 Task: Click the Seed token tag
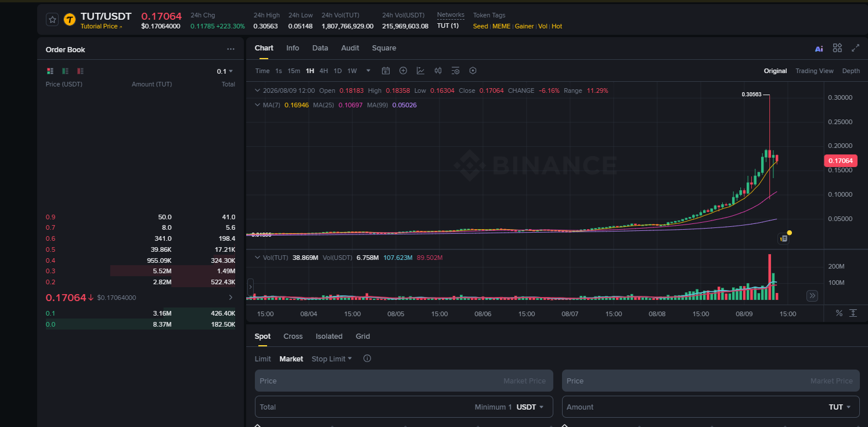point(480,26)
